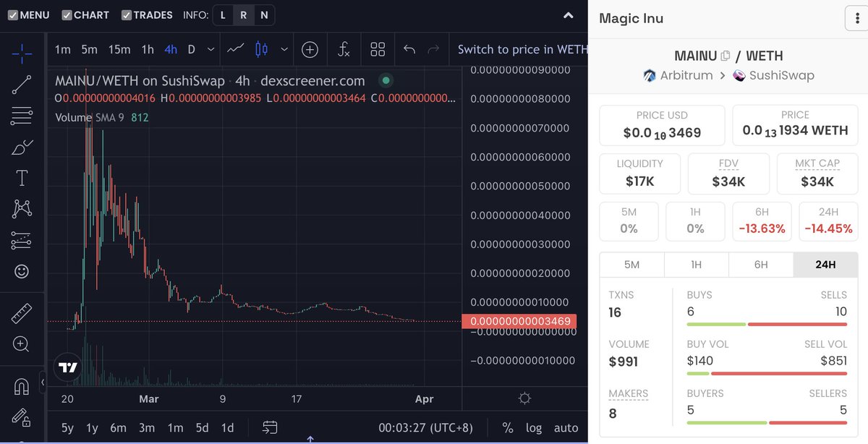Image resolution: width=868 pixels, height=444 pixels.
Task: Switch to the 1H stats tab
Action: coord(696,265)
